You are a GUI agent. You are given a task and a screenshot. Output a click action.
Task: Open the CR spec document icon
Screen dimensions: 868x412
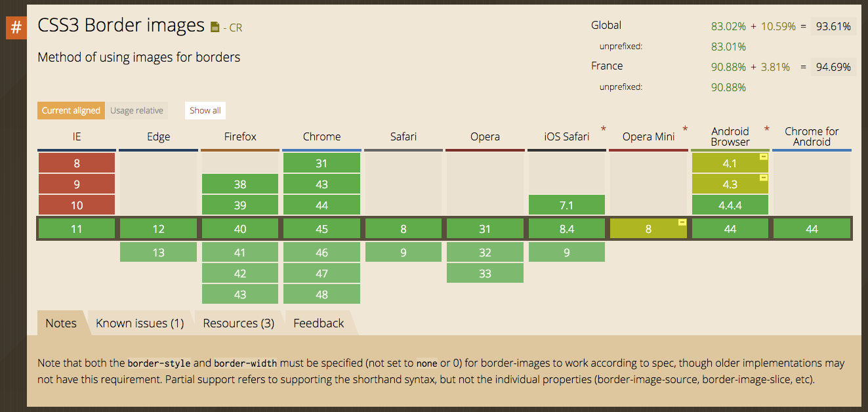click(x=215, y=28)
